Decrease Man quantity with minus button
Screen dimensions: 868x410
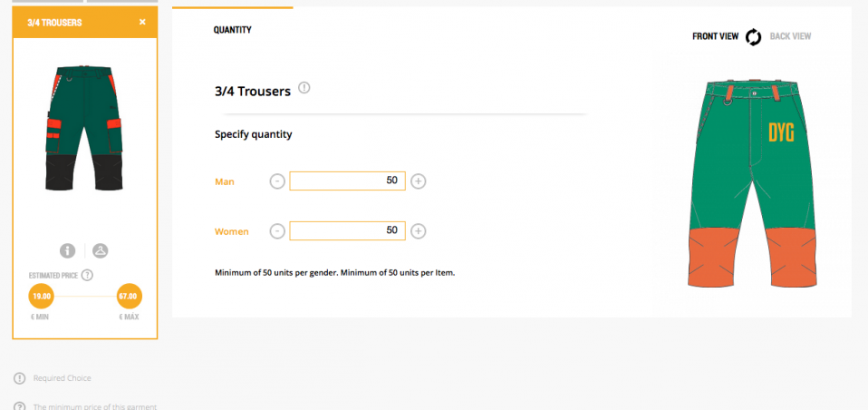(277, 181)
